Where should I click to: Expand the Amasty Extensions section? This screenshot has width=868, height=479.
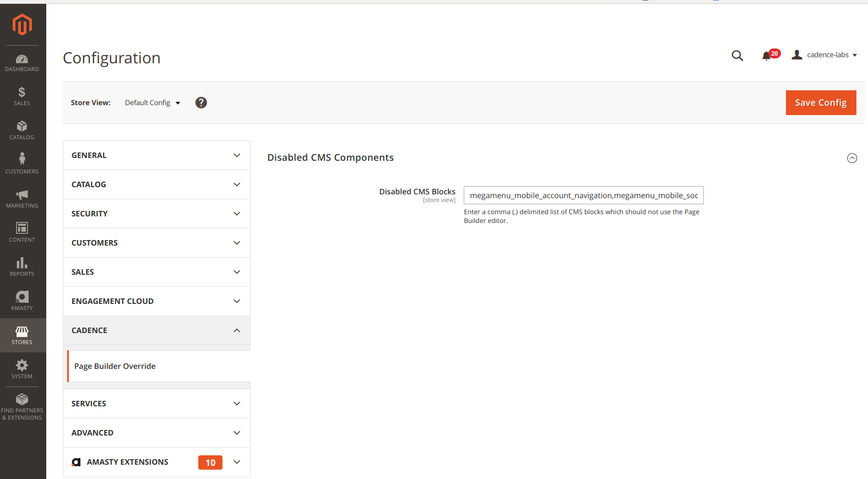coord(156,462)
